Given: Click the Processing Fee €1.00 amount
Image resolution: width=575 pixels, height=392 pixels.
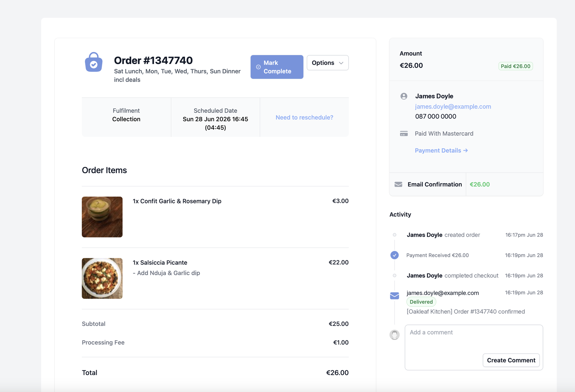Looking at the screenshot, I should 341,342.
